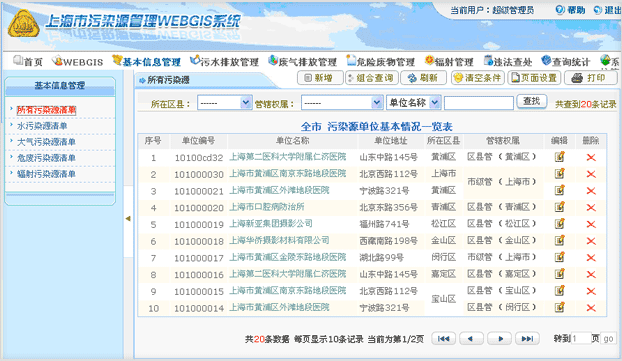Delete the record 101000014 with red X

coord(591,308)
